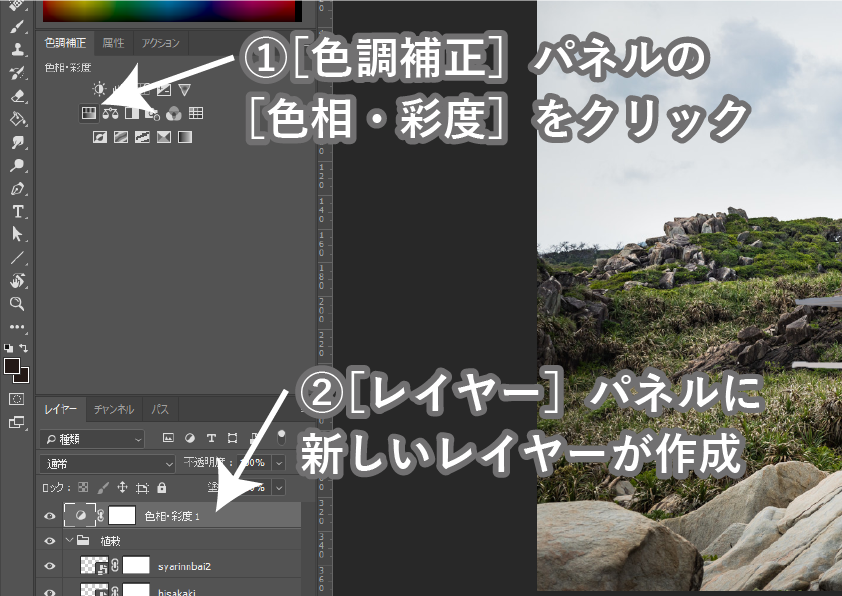
Task: Pick a color from the spectrum ramp
Action: point(169,11)
